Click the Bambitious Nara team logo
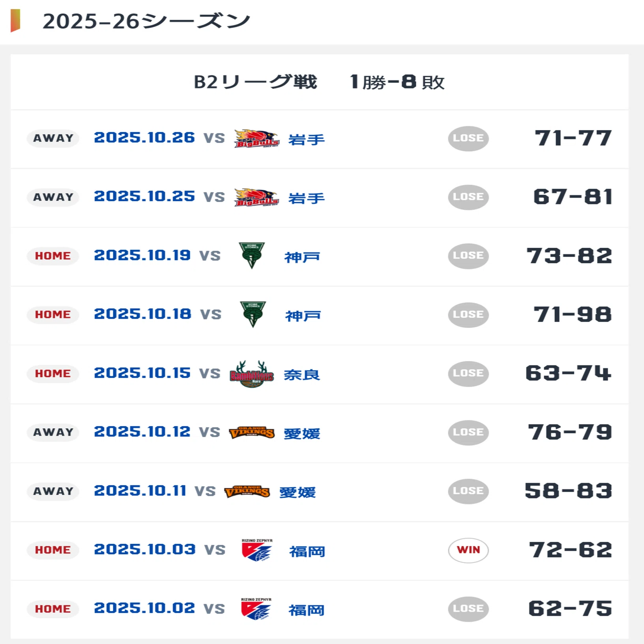The image size is (644, 644). coord(252,374)
